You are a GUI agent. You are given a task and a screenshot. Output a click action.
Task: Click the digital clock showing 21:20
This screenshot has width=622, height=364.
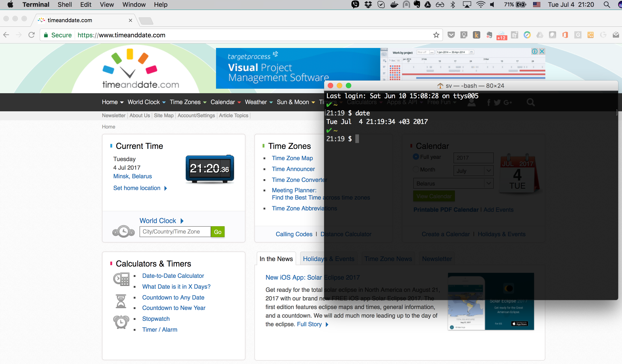[x=210, y=169]
